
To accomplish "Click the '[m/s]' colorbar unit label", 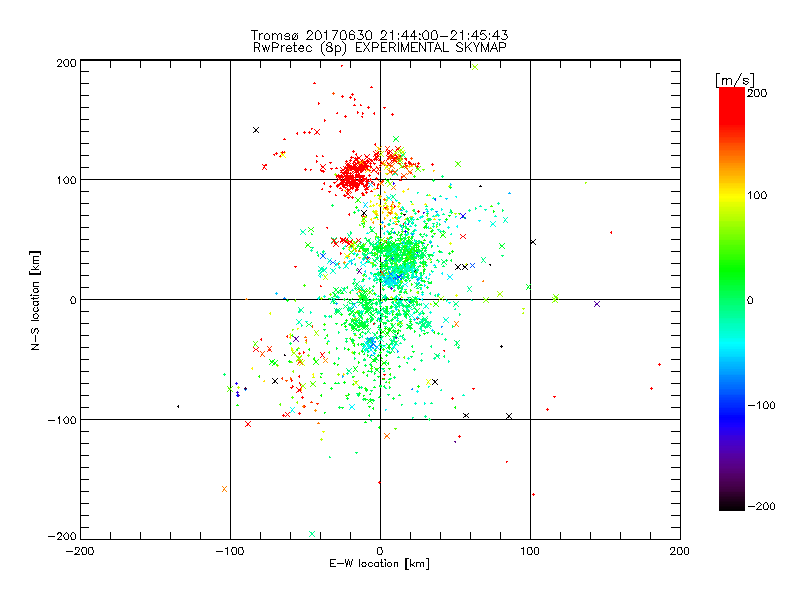I will (735, 80).
